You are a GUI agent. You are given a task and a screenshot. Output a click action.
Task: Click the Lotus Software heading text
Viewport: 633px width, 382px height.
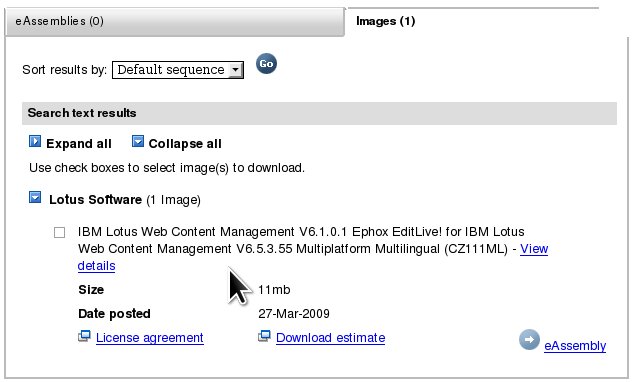(95, 199)
